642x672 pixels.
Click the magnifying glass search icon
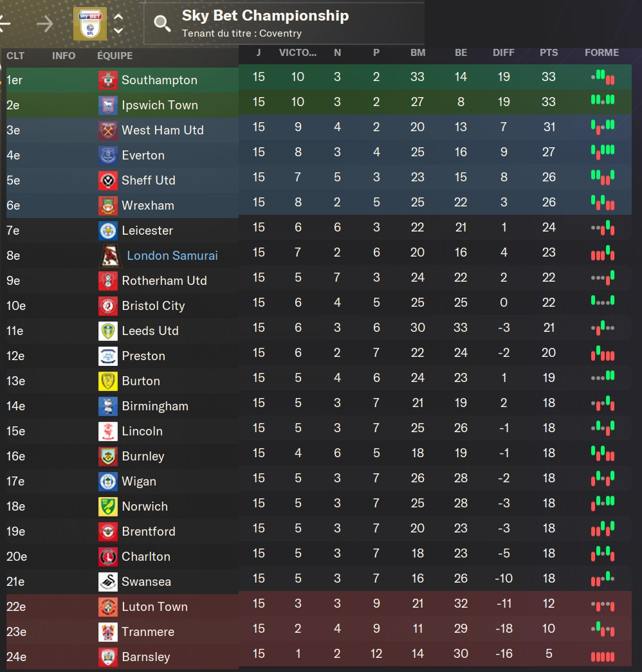(x=162, y=24)
